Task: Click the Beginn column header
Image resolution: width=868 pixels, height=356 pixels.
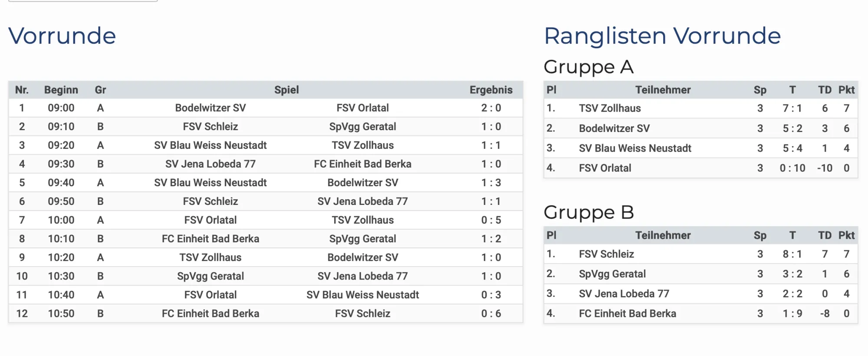Action: pyautogui.click(x=61, y=90)
